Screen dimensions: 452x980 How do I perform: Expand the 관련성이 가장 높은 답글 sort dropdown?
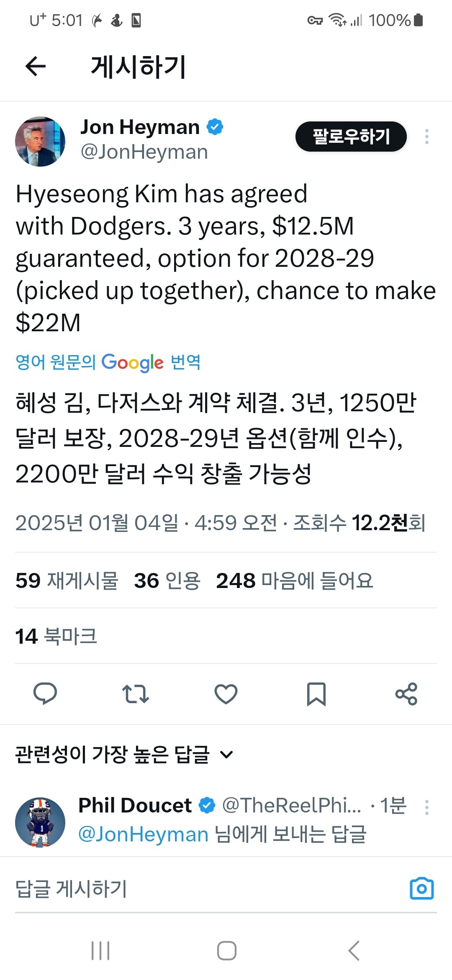(124, 755)
